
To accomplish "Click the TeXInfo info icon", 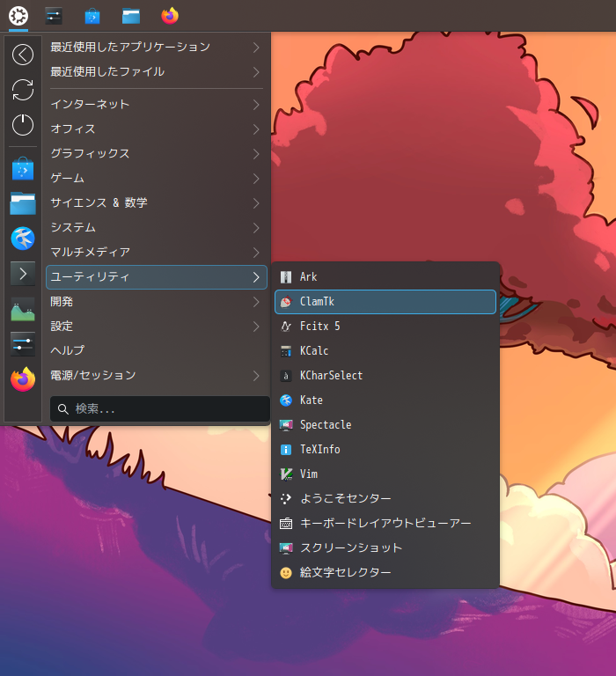I will pyautogui.click(x=286, y=449).
